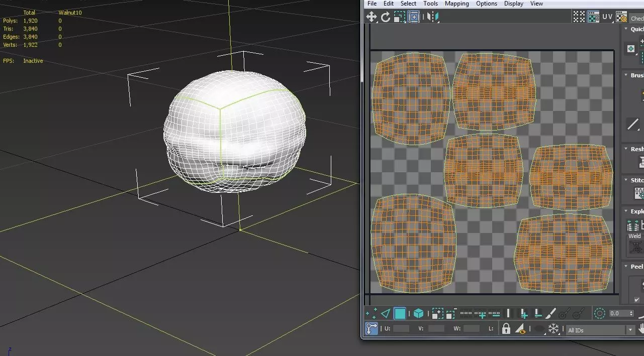Click the Grow Ring selection icon
Viewport: 644px width, 356px height.
(x=523, y=314)
